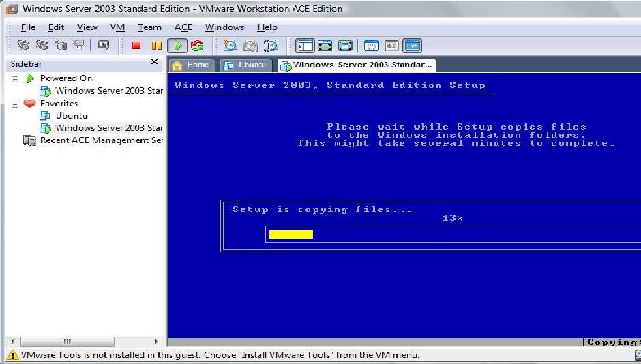641x364 pixels.
Task: Click the second grayed-out toolbar icon
Action: [x=42, y=45]
